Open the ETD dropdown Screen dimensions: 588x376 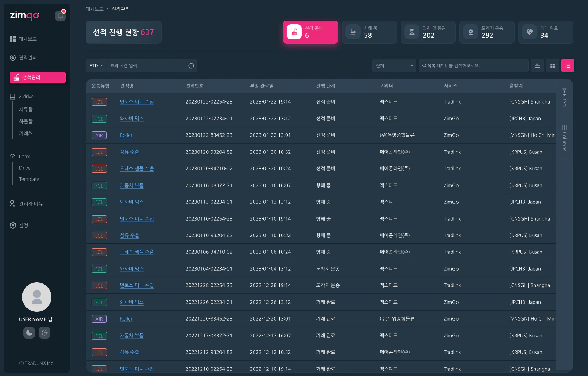[96, 65]
